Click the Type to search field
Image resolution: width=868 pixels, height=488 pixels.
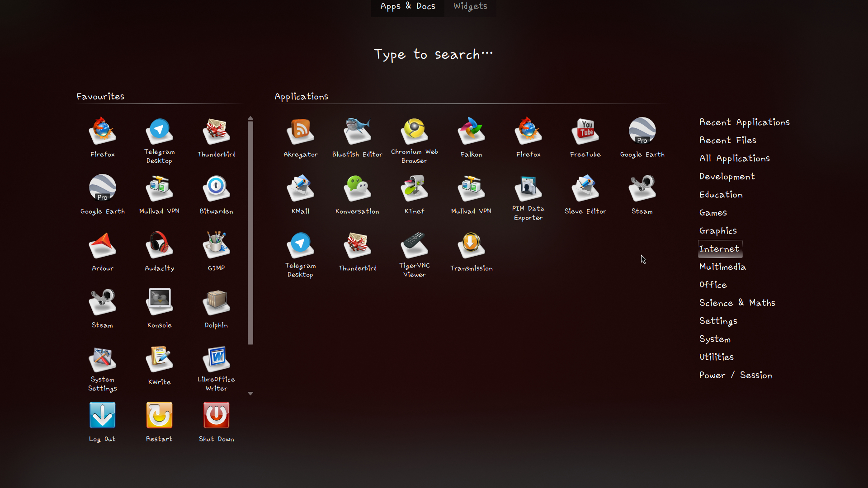(434, 55)
